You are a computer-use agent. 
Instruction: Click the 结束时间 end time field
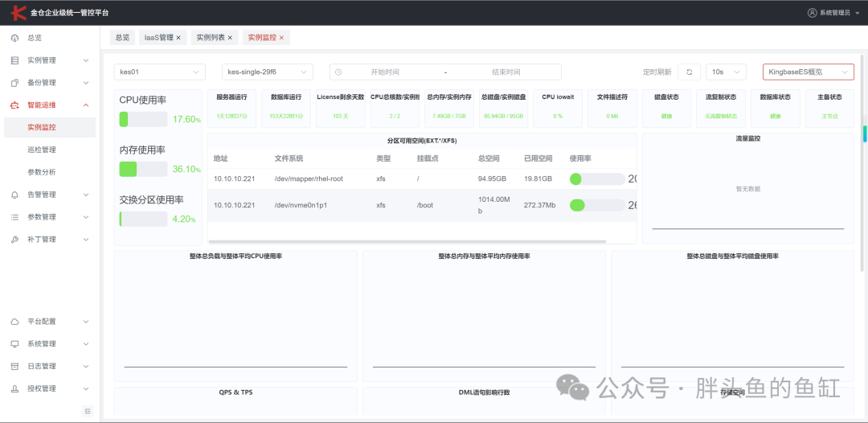pos(506,72)
